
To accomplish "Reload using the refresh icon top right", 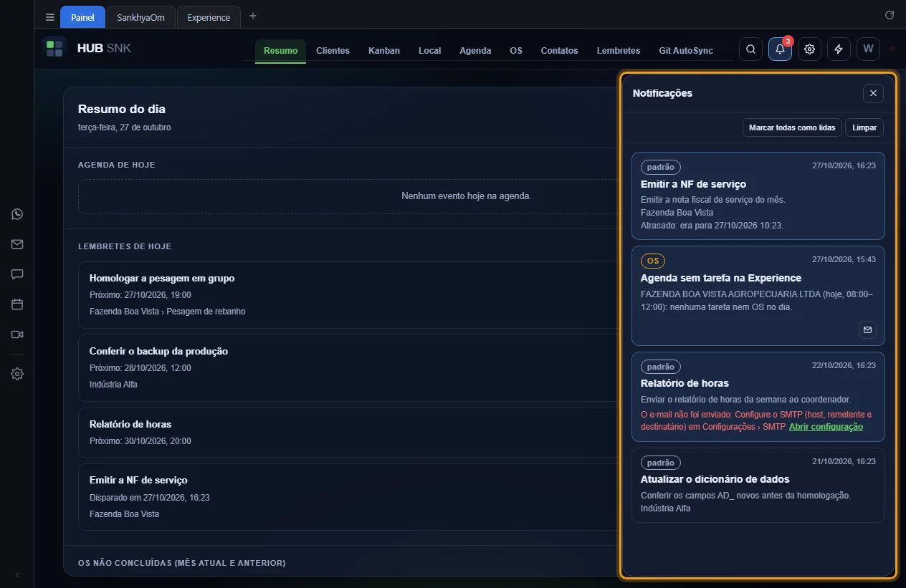I will point(890,15).
